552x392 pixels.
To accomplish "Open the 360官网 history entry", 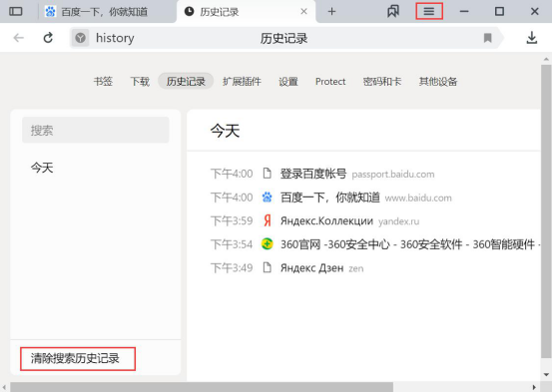I will pyautogui.click(x=410, y=244).
